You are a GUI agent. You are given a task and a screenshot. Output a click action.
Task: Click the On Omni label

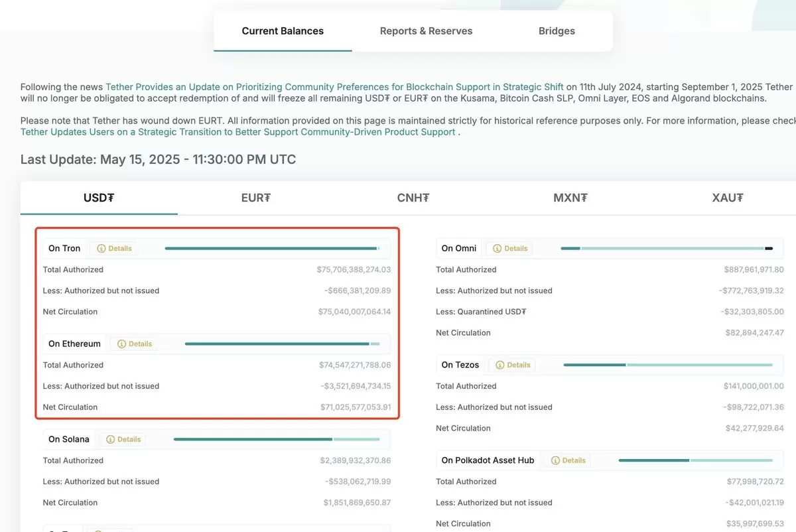coord(459,248)
